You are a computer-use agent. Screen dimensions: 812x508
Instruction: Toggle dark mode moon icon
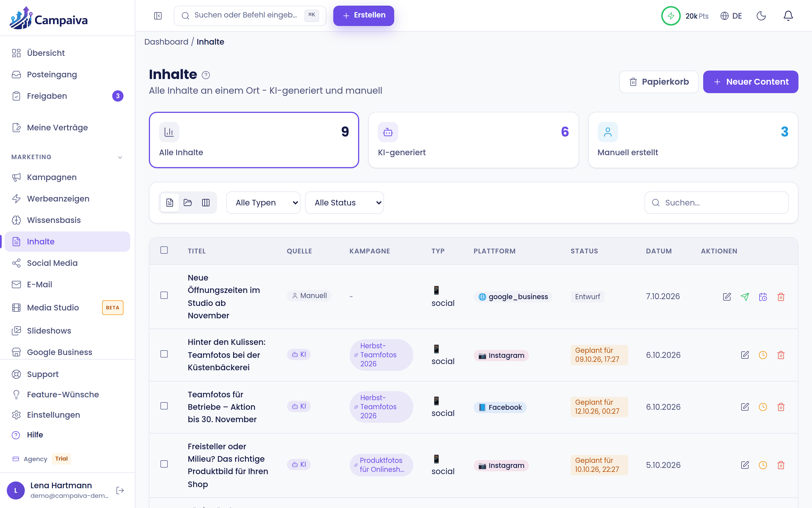click(761, 16)
